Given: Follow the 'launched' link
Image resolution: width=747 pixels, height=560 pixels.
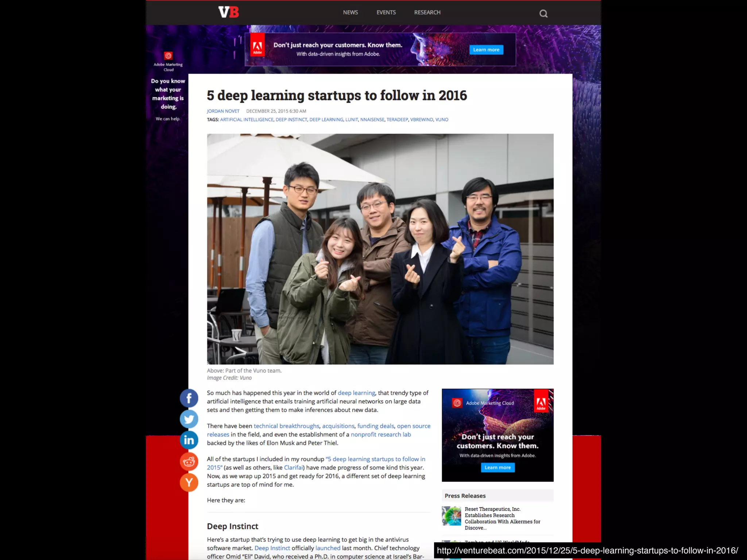Looking at the screenshot, I should (328, 548).
